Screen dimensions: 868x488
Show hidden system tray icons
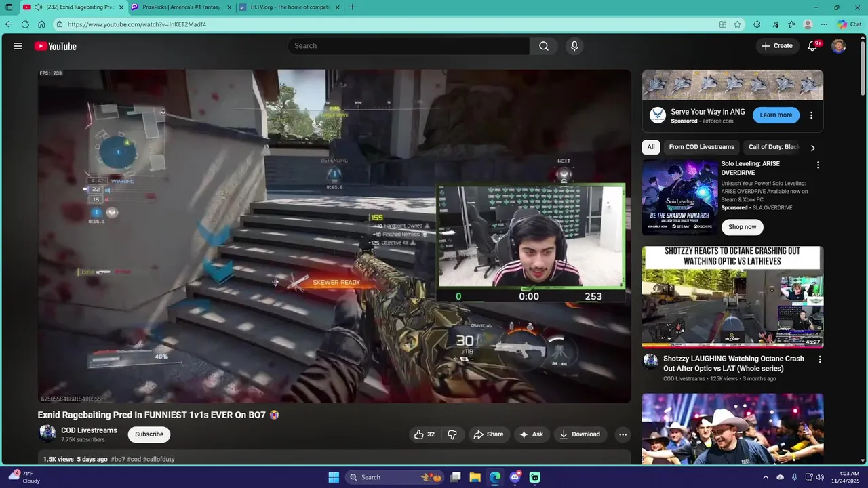click(x=766, y=477)
